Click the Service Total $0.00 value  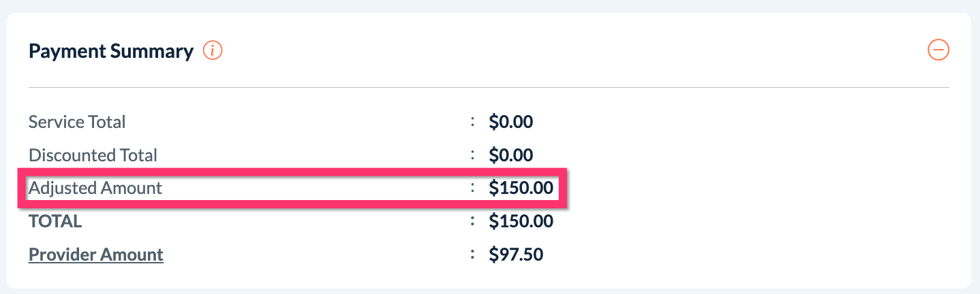(510, 122)
